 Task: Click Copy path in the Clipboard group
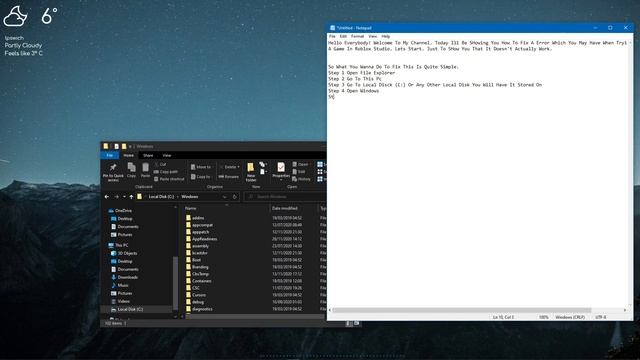pyautogui.click(x=166, y=171)
